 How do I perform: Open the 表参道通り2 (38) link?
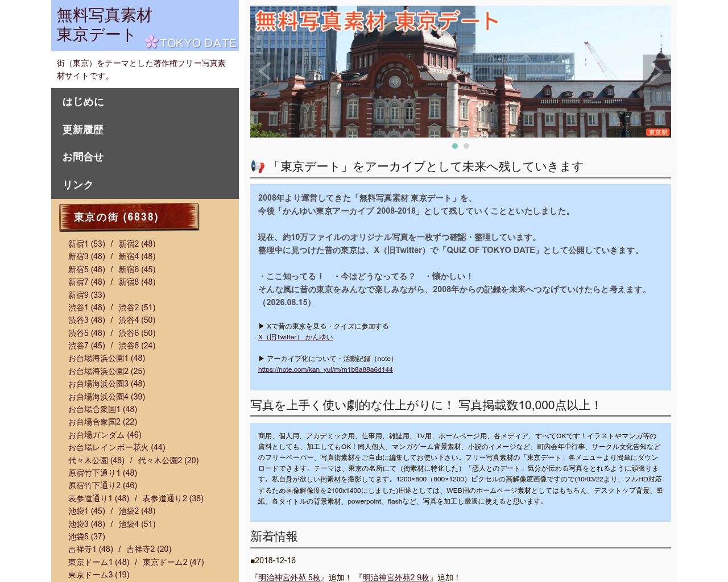173,498
